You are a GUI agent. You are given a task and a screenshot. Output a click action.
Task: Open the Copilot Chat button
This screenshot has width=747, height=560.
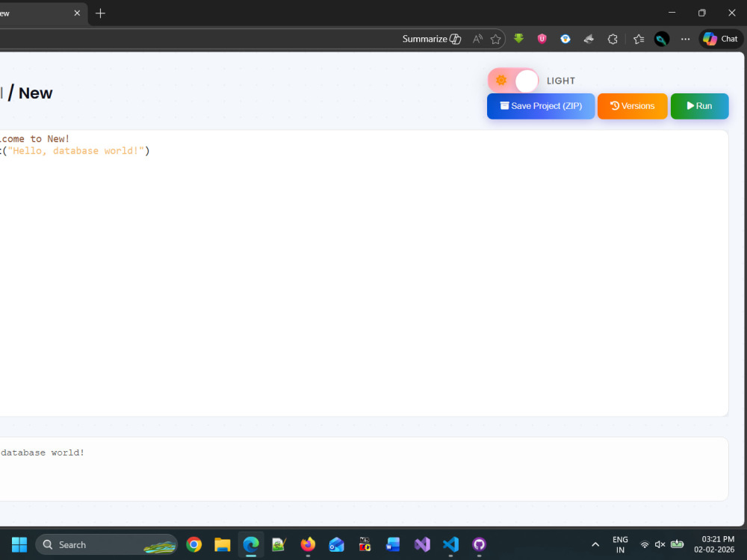(720, 39)
